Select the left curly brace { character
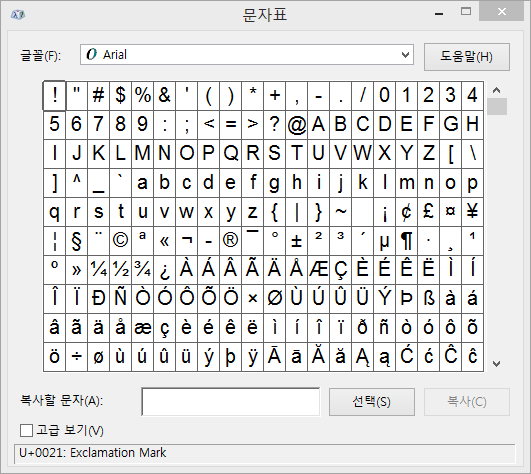 point(275,212)
